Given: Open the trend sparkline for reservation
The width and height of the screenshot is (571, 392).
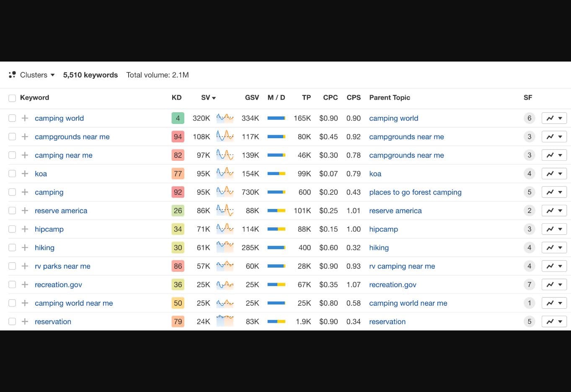Looking at the screenshot, I should coord(225,321).
